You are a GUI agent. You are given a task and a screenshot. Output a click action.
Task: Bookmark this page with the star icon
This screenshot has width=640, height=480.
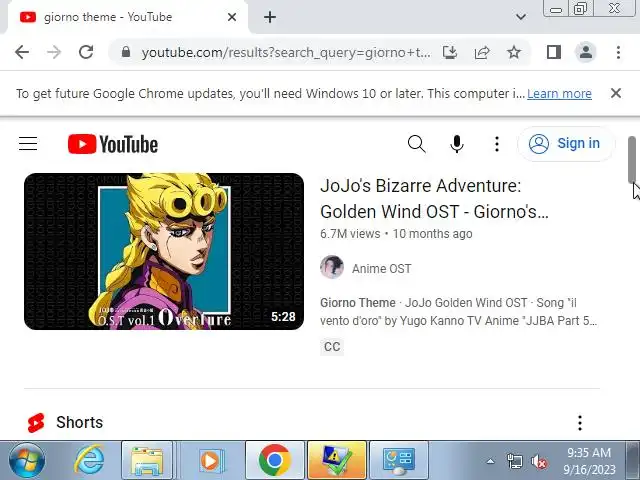[514, 52]
